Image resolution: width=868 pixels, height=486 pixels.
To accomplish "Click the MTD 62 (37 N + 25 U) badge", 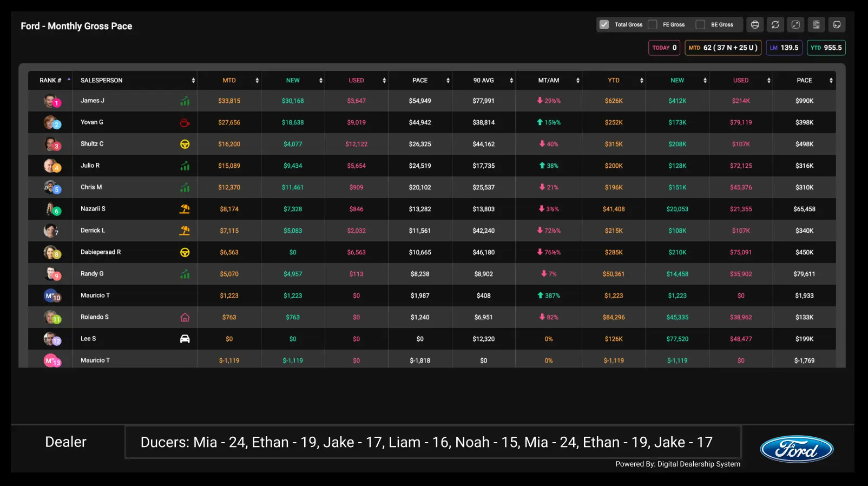I will click(723, 48).
